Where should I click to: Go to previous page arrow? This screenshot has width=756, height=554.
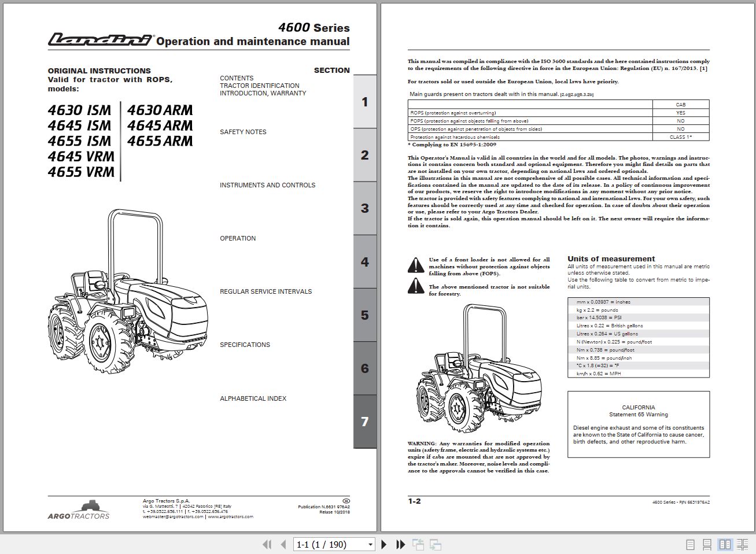[x=283, y=544]
